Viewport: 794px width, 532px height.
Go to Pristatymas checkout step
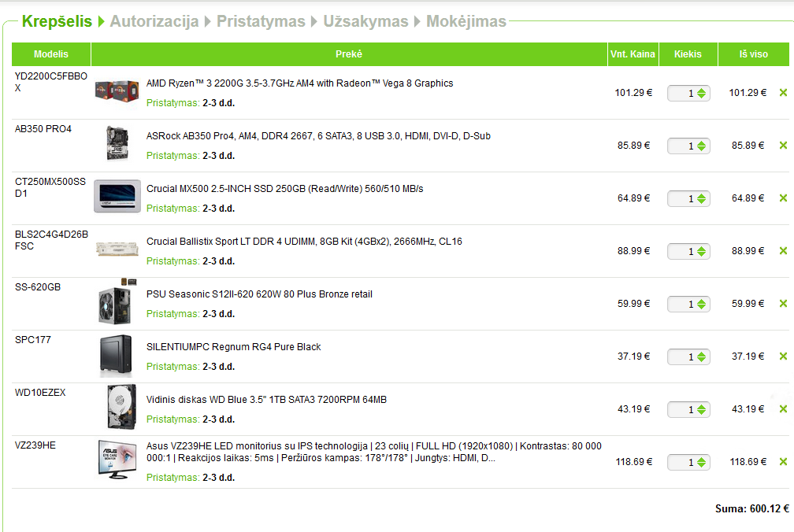(x=261, y=21)
